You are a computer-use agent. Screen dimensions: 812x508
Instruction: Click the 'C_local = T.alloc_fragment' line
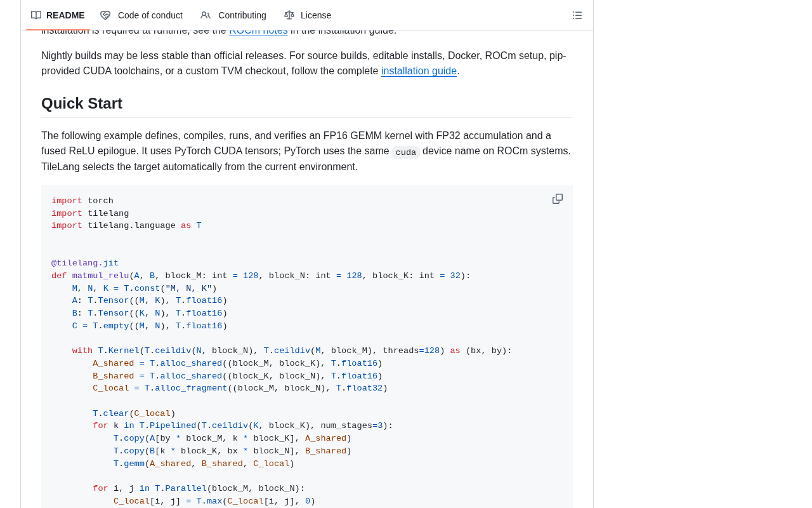click(240, 388)
